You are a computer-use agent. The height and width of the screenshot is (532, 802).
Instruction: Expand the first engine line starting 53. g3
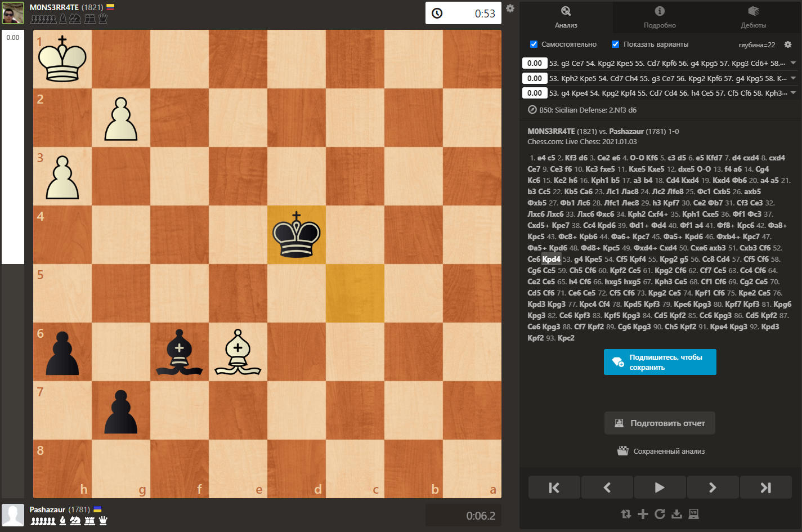click(x=794, y=63)
